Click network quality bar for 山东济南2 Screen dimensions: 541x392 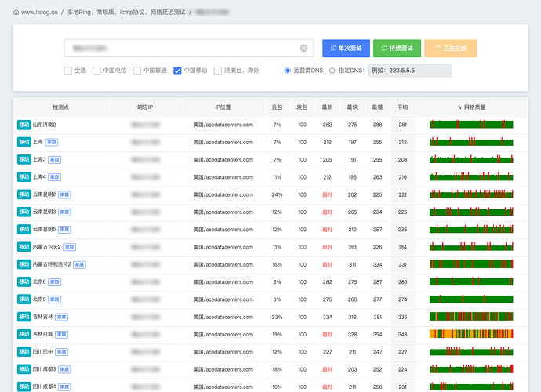(471, 124)
